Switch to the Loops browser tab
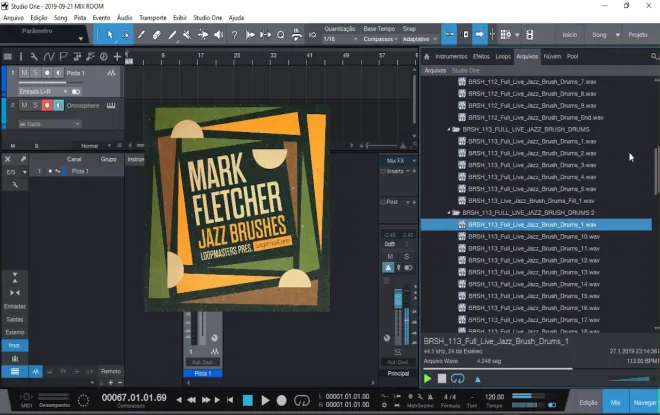 pyautogui.click(x=503, y=56)
